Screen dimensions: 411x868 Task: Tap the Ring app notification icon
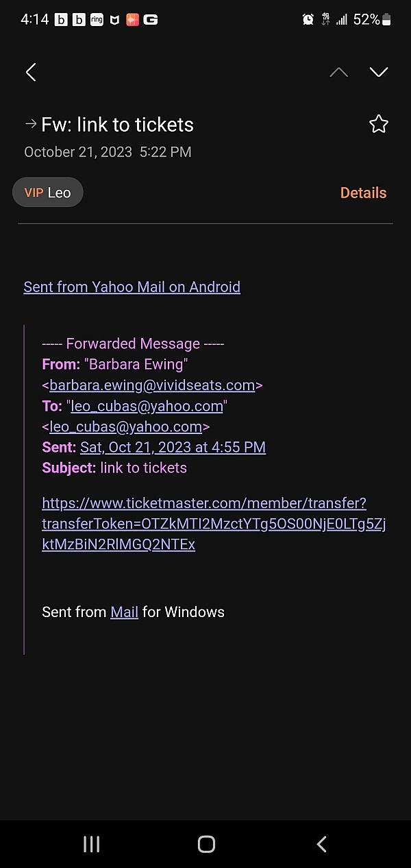pos(97,20)
